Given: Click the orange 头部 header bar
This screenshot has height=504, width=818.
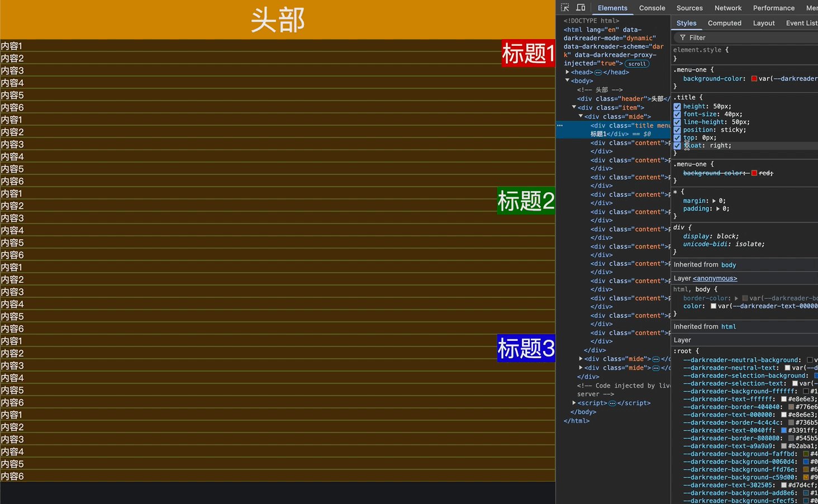Looking at the screenshot, I should [278, 20].
